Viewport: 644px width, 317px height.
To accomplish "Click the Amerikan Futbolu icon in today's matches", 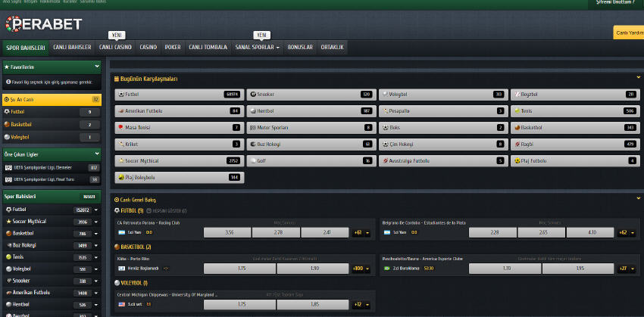I will (x=121, y=110).
